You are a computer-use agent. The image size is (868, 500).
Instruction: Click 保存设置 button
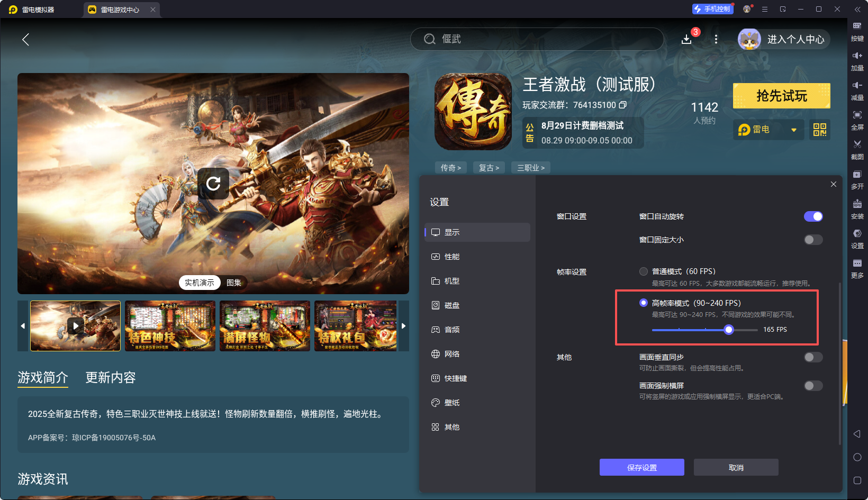(642, 467)
